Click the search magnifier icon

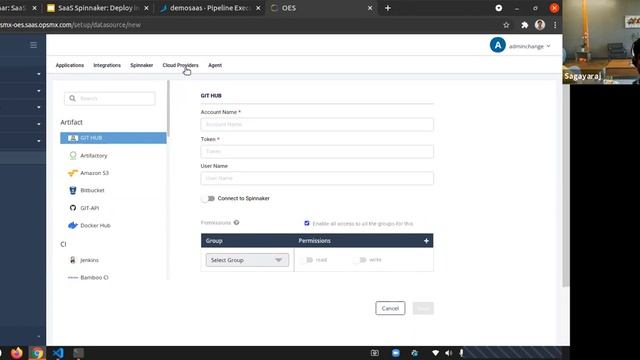tap(72, 98)
